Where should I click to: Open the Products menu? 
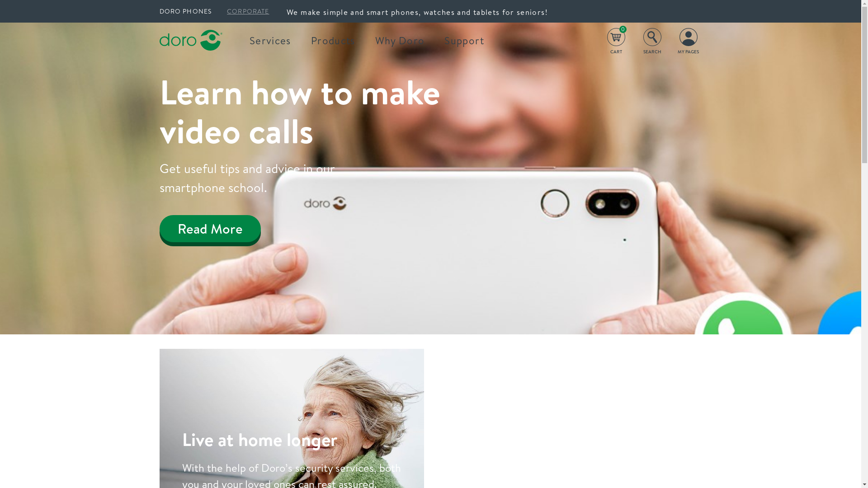pyautogui.click(x=333, y=41)
